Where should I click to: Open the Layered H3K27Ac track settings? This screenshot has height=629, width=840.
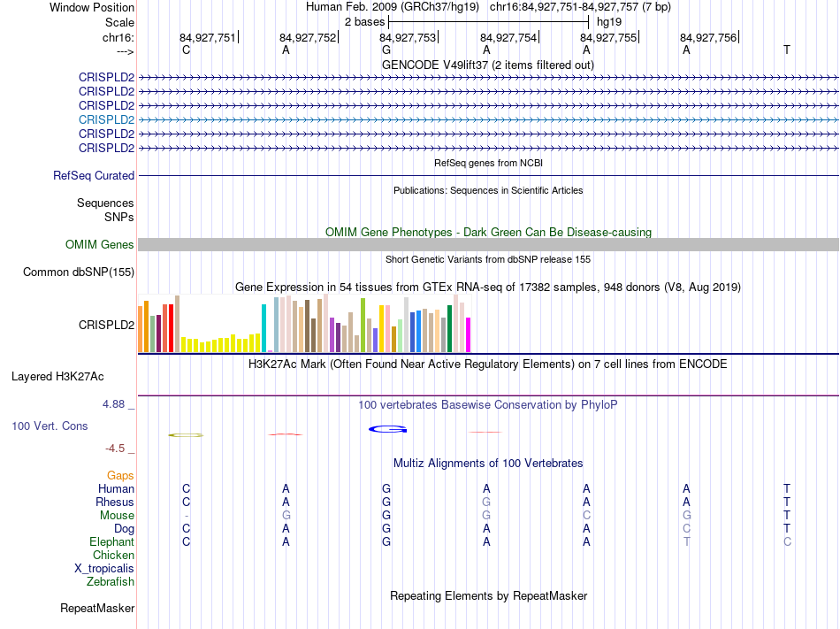tap(57, 377)
